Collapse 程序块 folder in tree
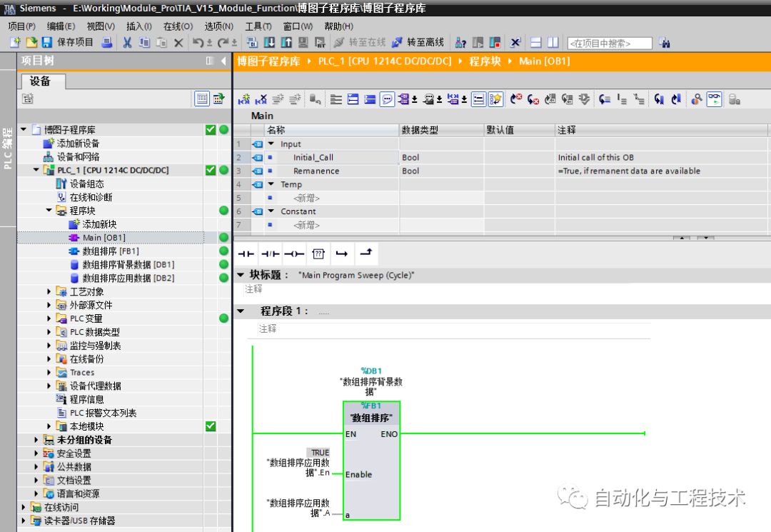 pyautogui.click(x=49, y=211)
